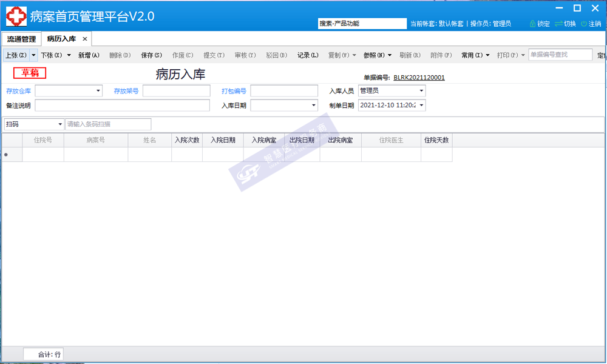Open the 参照 toolbar menu
Viewport: 607px width, 364px height.
coord(378,55)
